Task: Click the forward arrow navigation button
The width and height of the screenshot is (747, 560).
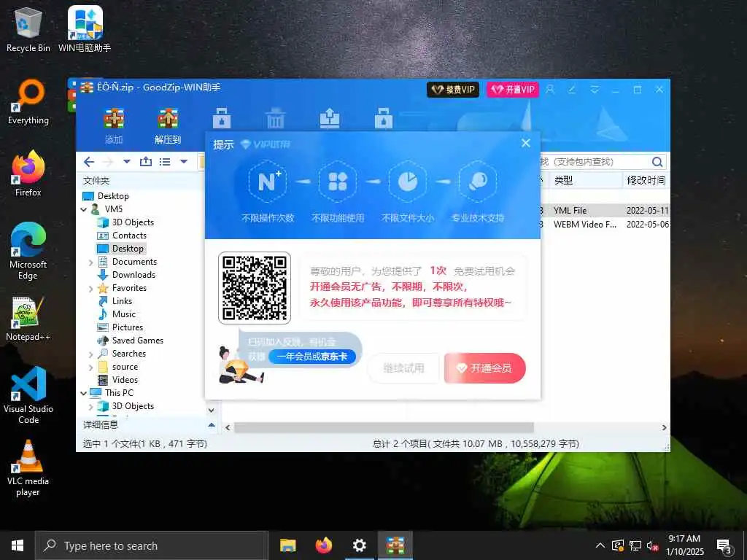Action: click(x=108, y=162)
